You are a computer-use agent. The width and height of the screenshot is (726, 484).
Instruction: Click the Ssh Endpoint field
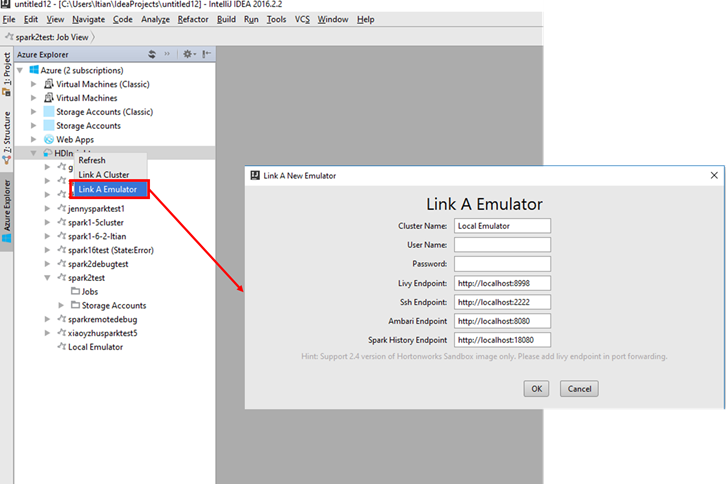pyautogui.click(x=502, y=302)
